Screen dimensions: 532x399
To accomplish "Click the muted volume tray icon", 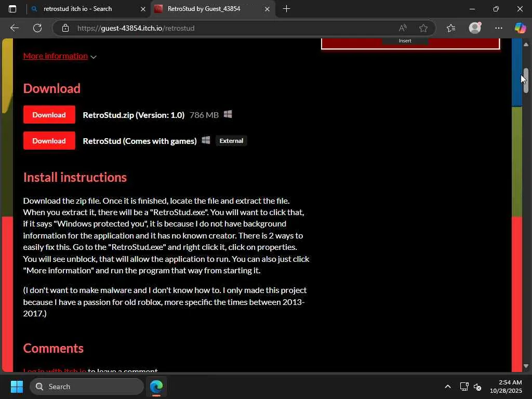I will [478, 387].
